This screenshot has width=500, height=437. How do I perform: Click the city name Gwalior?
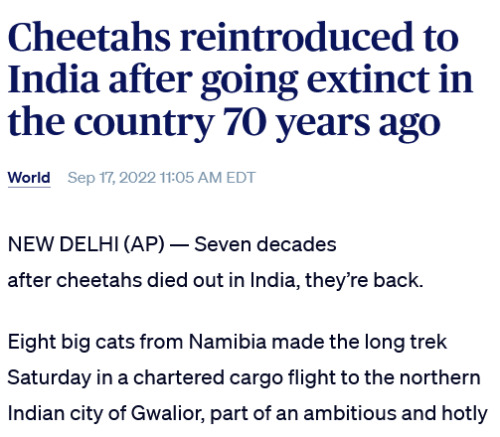click(x=166, y=413)
